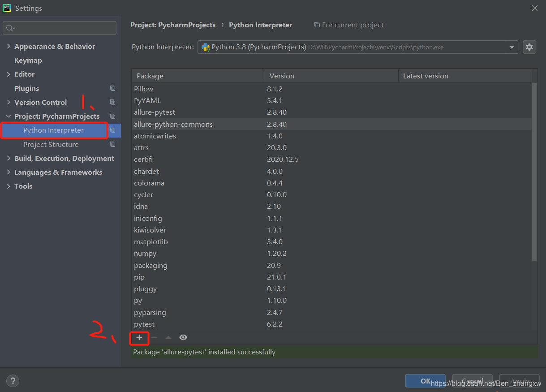Select the chardet package row
This screenshot has height=392, width=546.
pos(332,171)
